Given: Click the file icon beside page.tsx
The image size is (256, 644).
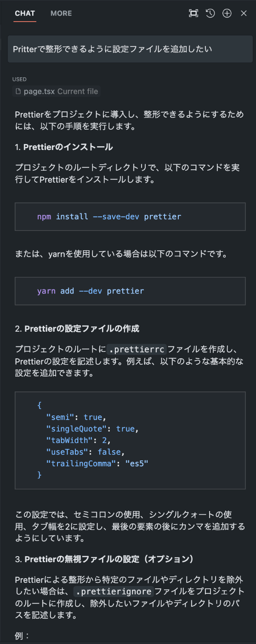Looking at the screenshot, I should coord(18,91).
